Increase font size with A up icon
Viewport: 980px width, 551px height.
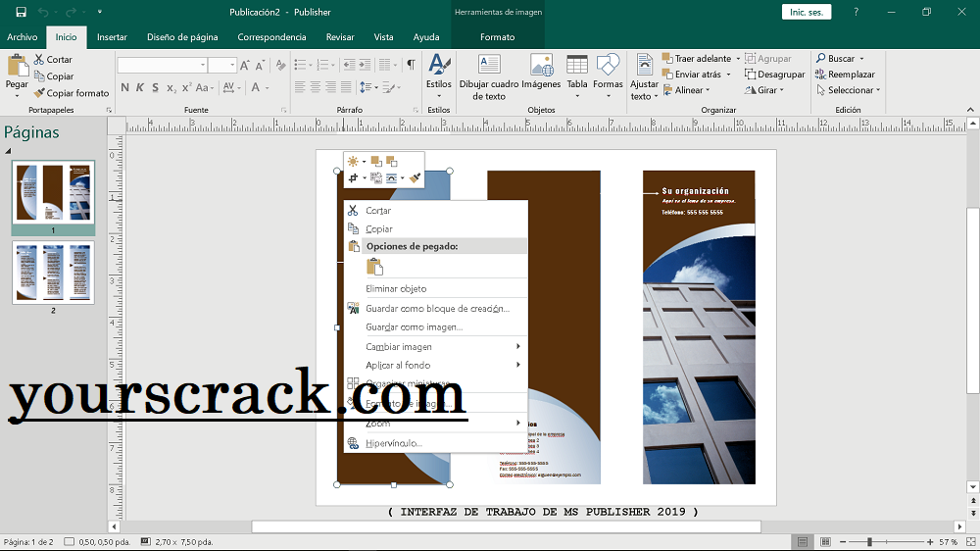click(x=245, y=65)
